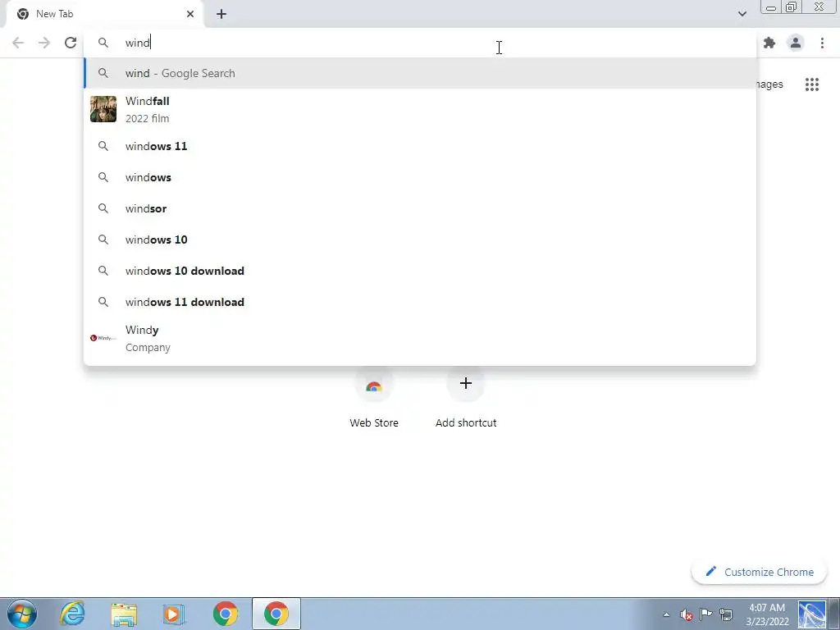Show hidden system tray icons

click(x=666, y=614)
